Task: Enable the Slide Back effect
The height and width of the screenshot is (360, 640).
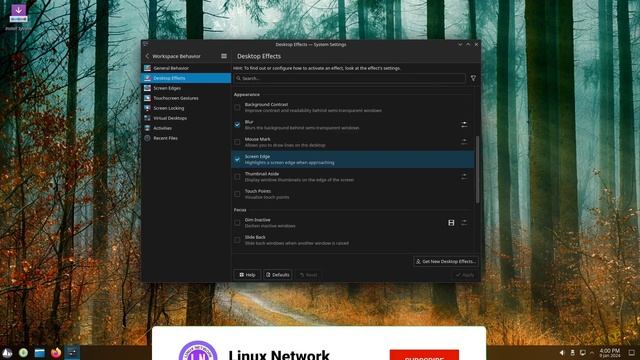Action: pos(237,240)
